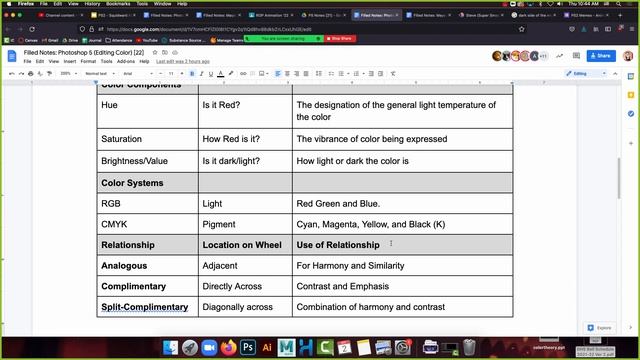The width and height of the screenshot is (640, 360).
Task: Click the Explore button
Action: (599, 328)
